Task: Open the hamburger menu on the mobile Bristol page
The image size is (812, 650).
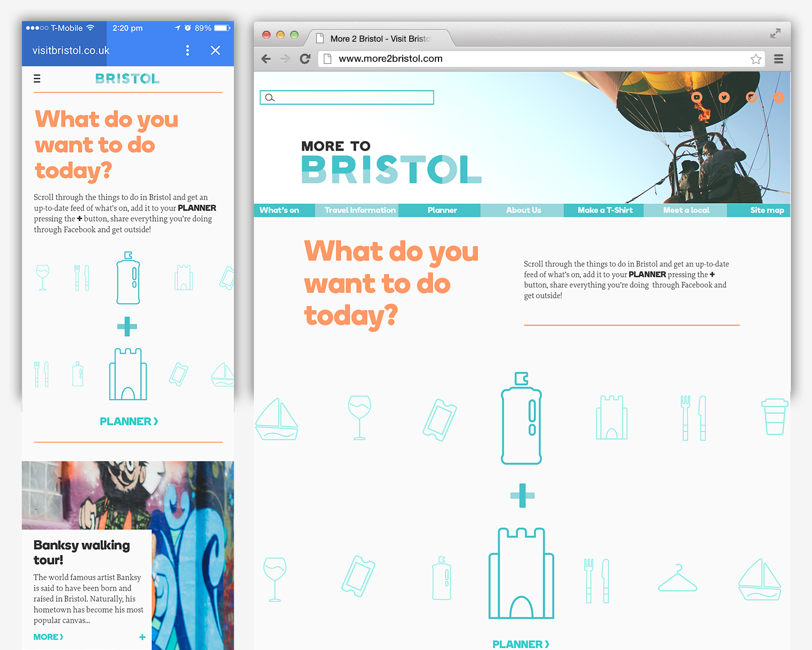Action: tap(37, 79)
